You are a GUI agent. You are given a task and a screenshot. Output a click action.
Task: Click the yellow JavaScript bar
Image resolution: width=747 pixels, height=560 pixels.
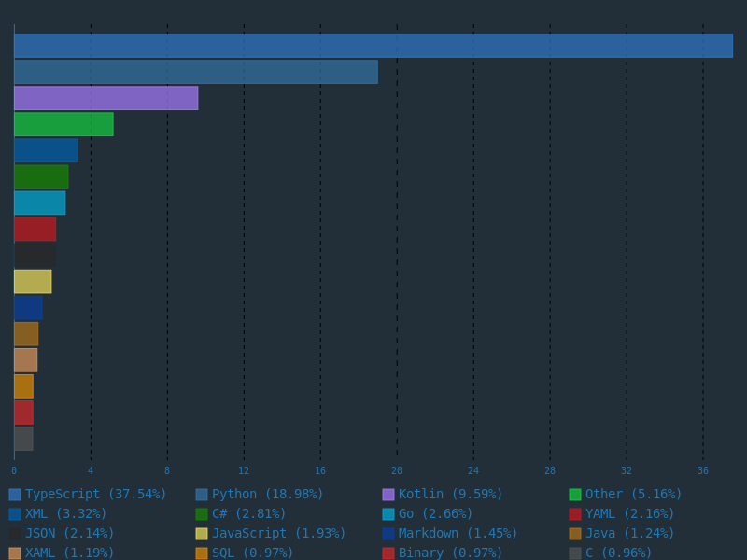pyautogui.click(x=33, y=281)
